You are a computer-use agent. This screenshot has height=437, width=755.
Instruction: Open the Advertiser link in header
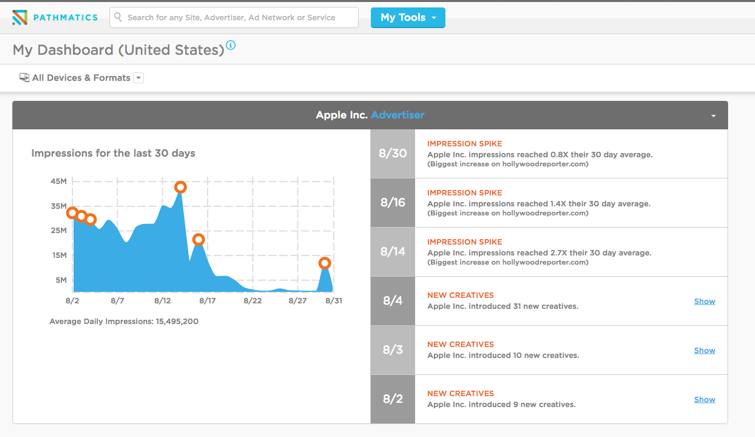398,115
